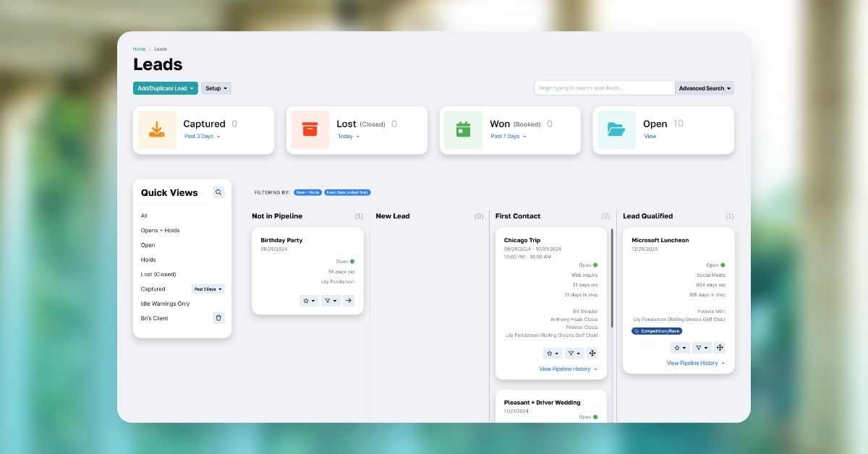Click 'Social Media' on Microsoft Luncheon card
Screen dimensions: 868x454
pyautogui.click(x=711, y=275)
